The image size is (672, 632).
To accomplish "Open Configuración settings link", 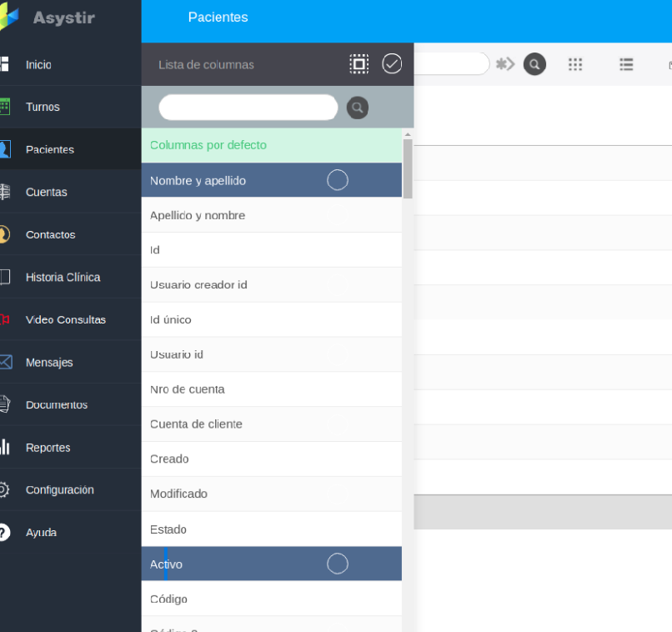I will (x=59, y=490).
